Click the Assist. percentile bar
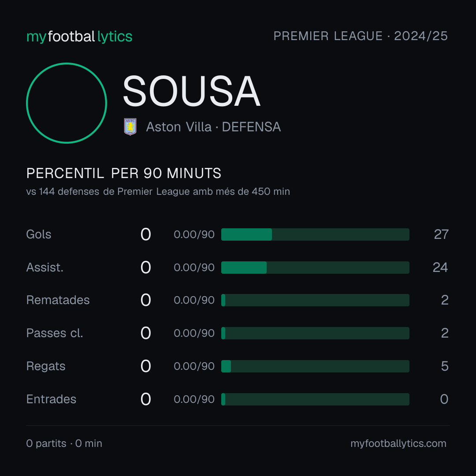This screenshot has height=476, width=476. coord(315,268)
